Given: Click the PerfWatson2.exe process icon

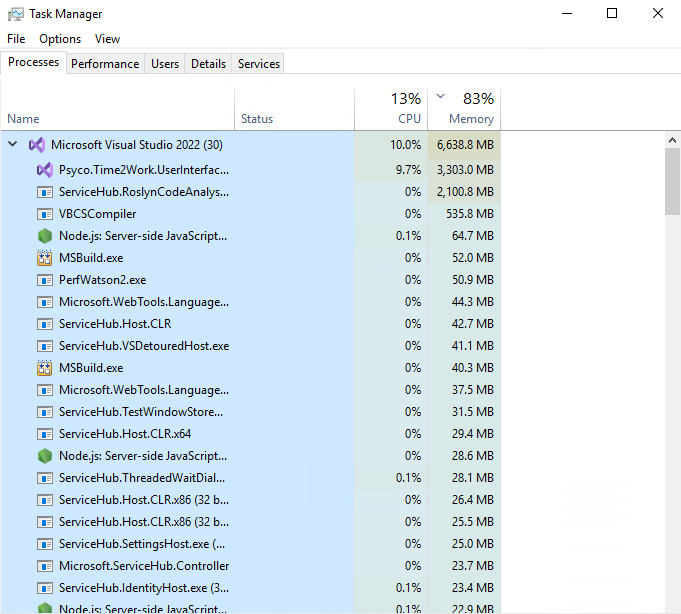Looking at the screenshot, I should point(45,280).
